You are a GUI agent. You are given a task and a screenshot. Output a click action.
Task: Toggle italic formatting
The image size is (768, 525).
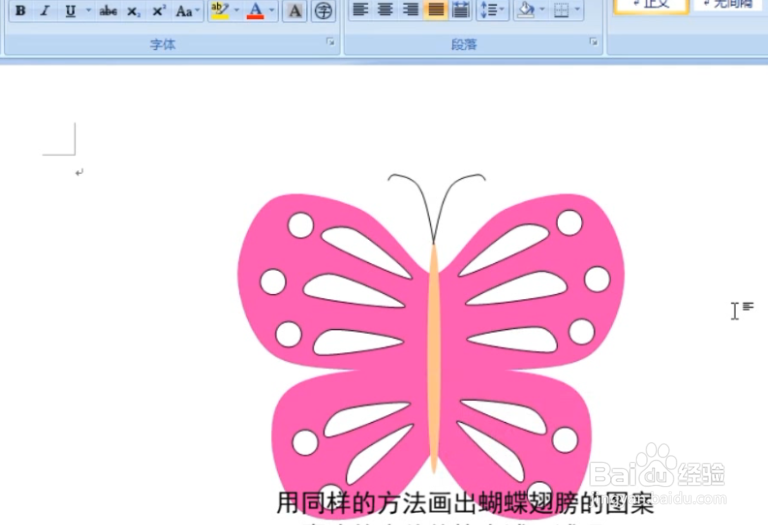coord(45,10)
